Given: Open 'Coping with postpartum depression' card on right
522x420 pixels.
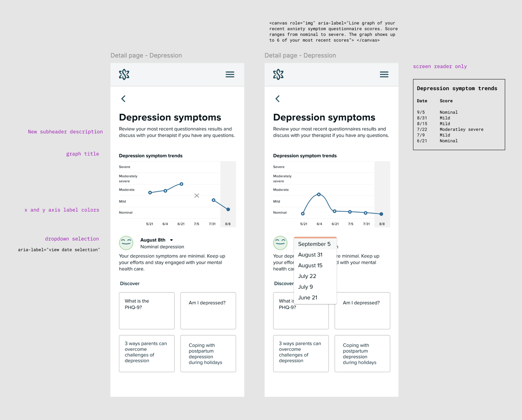Looking at the screenshot, I should (362, 354).
